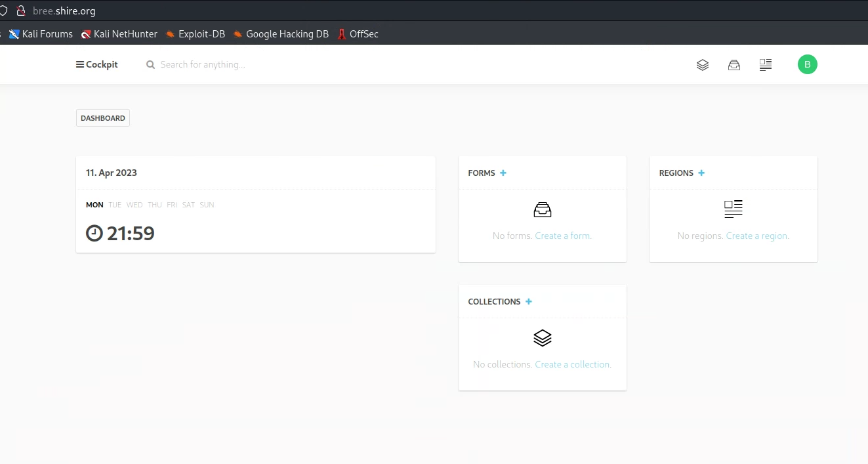Click the layers icon in Collections panel

[542, 338]
